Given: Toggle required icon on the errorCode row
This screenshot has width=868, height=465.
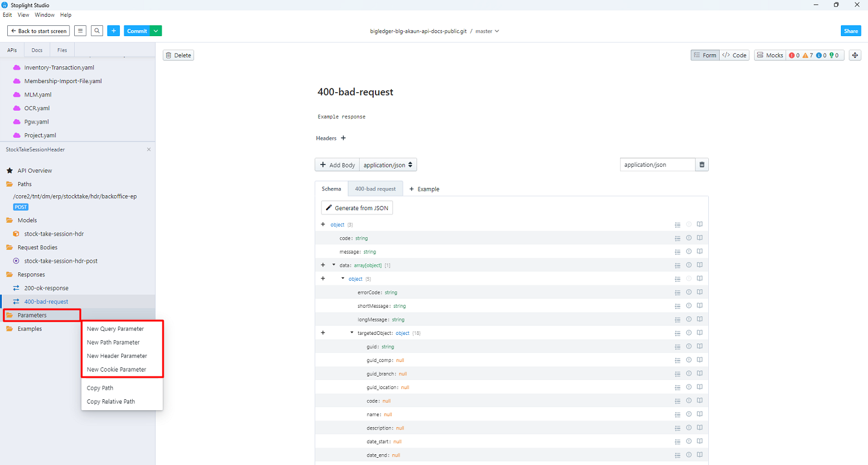Looking at the screenshot, I should click(688, 292).
